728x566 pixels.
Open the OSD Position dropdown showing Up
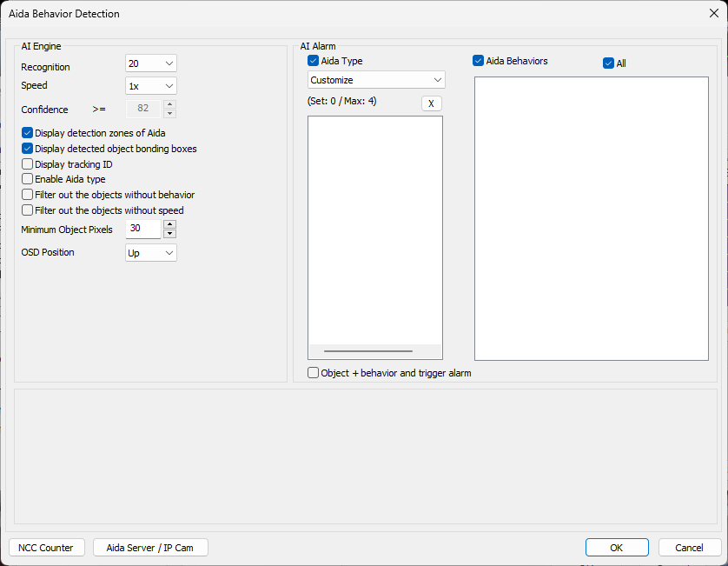[x=151, y=253]
